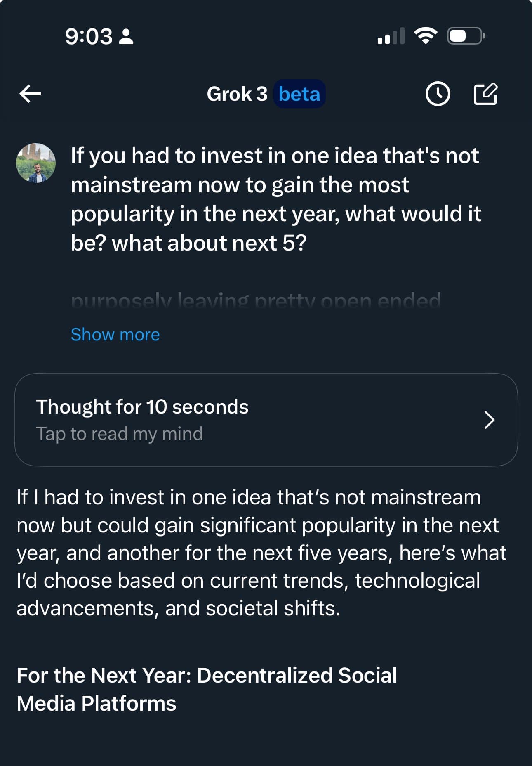Tap the Wi-Fi status icon

[426, 36]
